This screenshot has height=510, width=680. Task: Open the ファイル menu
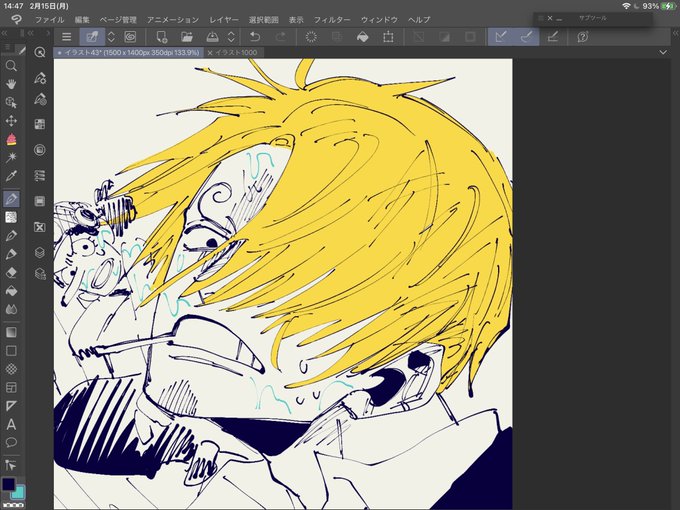click(49, 20)
